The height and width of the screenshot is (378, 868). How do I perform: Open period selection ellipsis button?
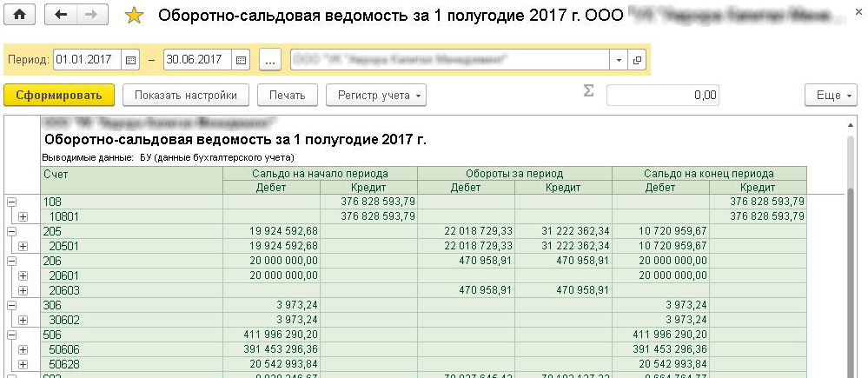click(x=270, y=60)
